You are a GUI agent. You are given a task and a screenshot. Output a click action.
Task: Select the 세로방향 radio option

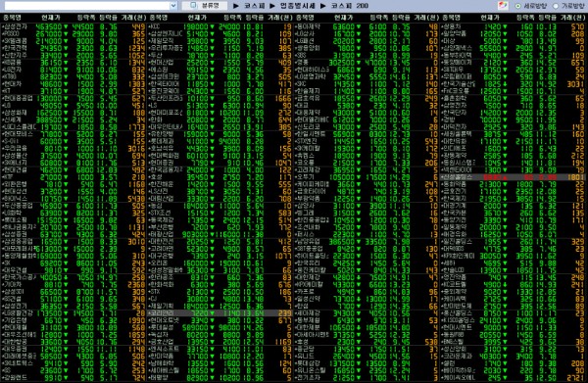click(517, 6)
